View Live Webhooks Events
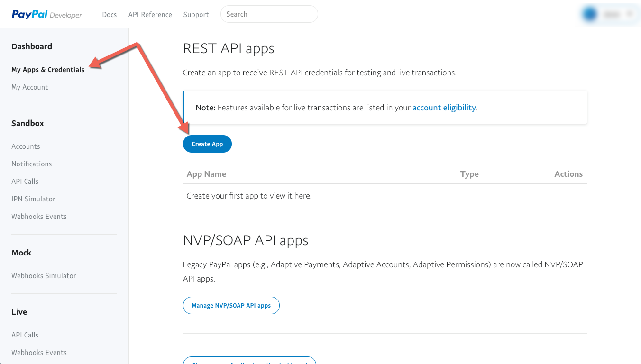The image size is (641, 364). point(39,353)
